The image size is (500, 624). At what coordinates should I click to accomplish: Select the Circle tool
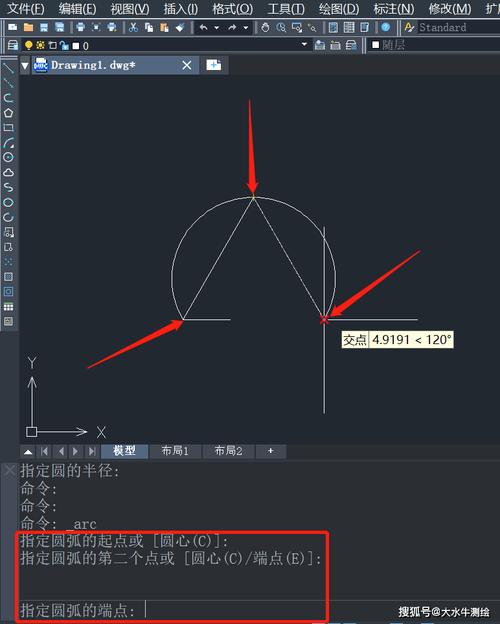(8, 158)
